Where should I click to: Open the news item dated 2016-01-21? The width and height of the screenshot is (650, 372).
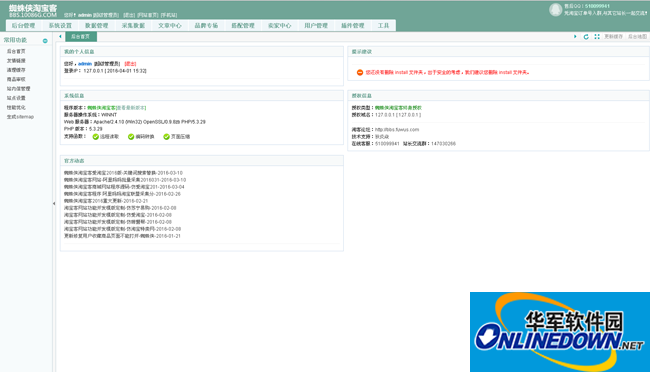tap(122, 236)
